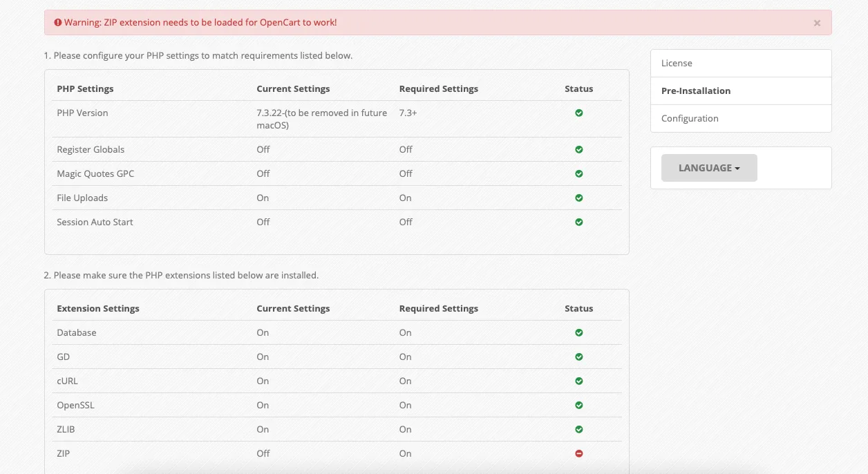
Task: Click the GD extension status check icon
Action: tap(579, 357)
